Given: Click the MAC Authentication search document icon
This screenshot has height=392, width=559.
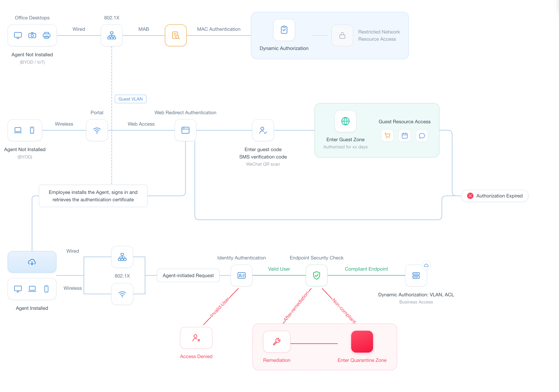Looking at the screenshot, I should [176, 36].
